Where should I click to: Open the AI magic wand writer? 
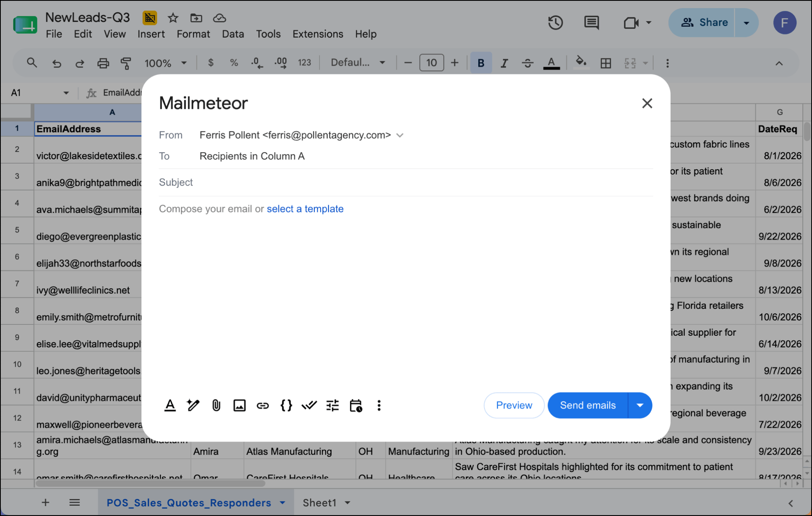193,405
